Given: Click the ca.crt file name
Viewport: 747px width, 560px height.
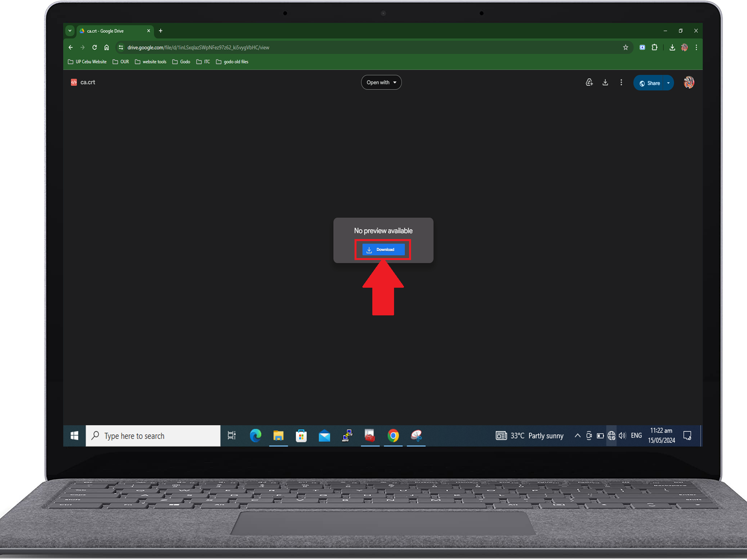Looking at the screenshot, I should 88,82.
